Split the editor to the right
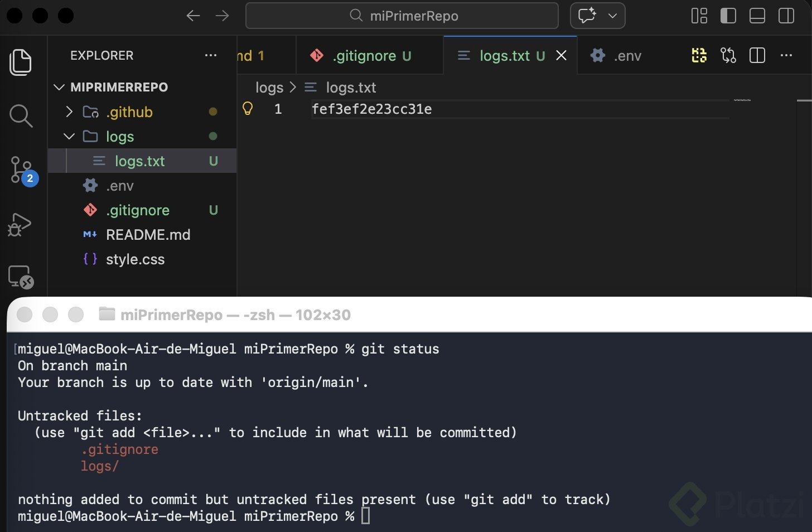812x532 pixels. [x=757, y=55]
